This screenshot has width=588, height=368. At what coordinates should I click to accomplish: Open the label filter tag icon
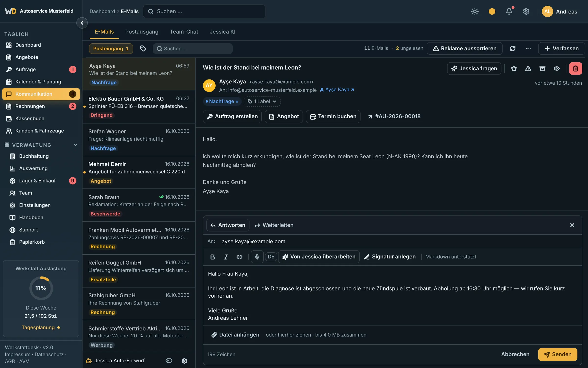(x=143, y=48)
